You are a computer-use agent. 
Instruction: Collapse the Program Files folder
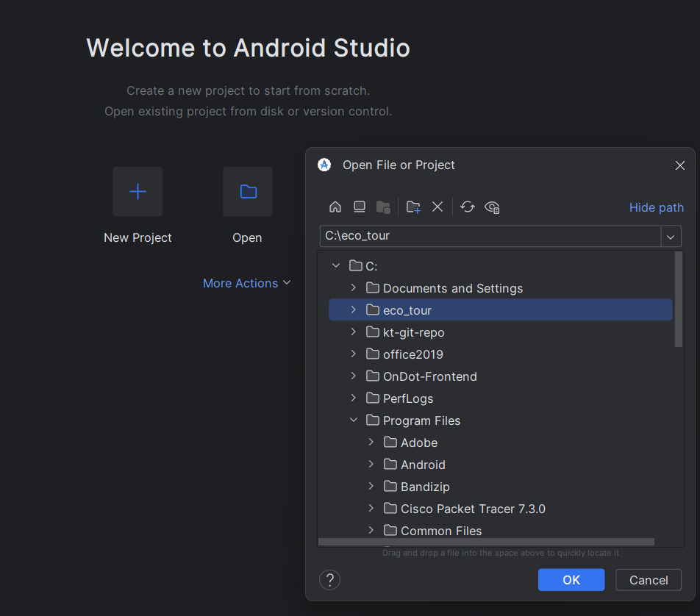pyautogui.click(x=354, y=420)
